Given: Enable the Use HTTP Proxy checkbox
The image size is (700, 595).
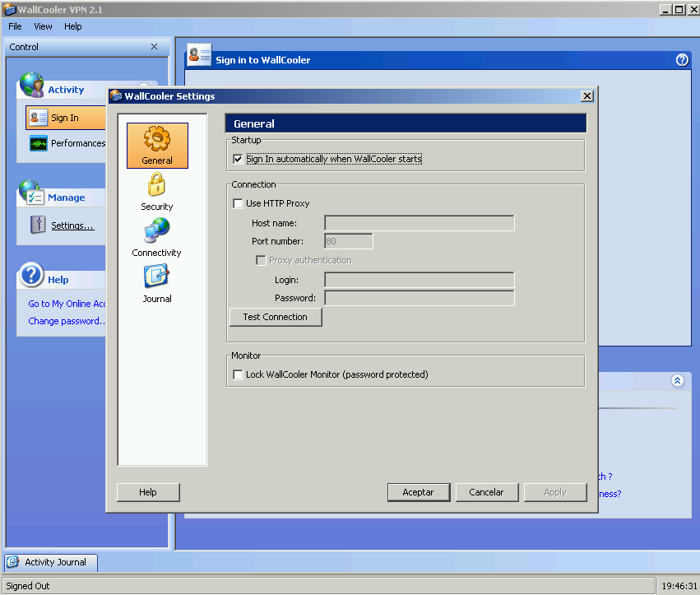Looking at the screenshot, I should [238, 203].
